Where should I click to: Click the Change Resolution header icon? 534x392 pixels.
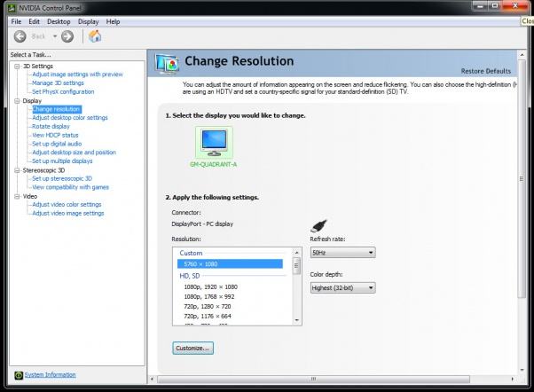(167, 63)
